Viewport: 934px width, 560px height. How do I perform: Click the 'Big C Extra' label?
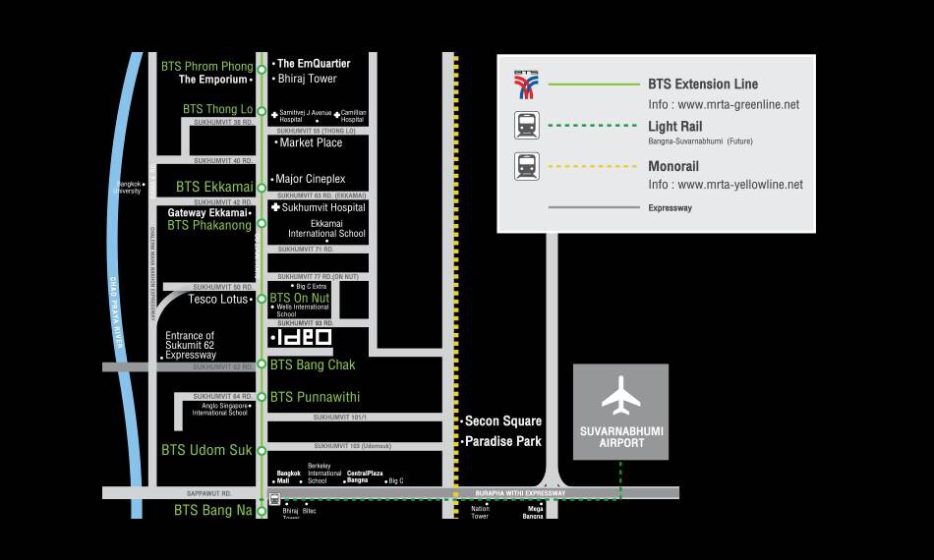(311, 286)
